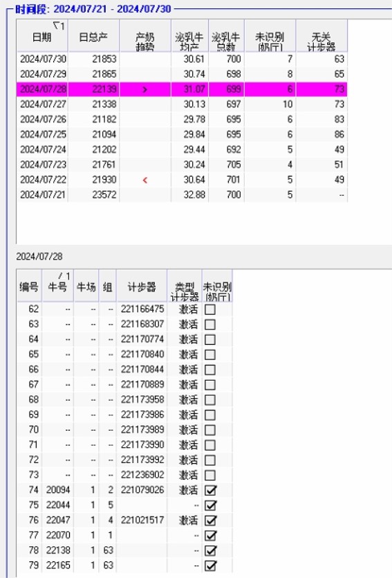392x578 pixels.
Task: Select pedometer number 221173992
Action: pos(142,460)
